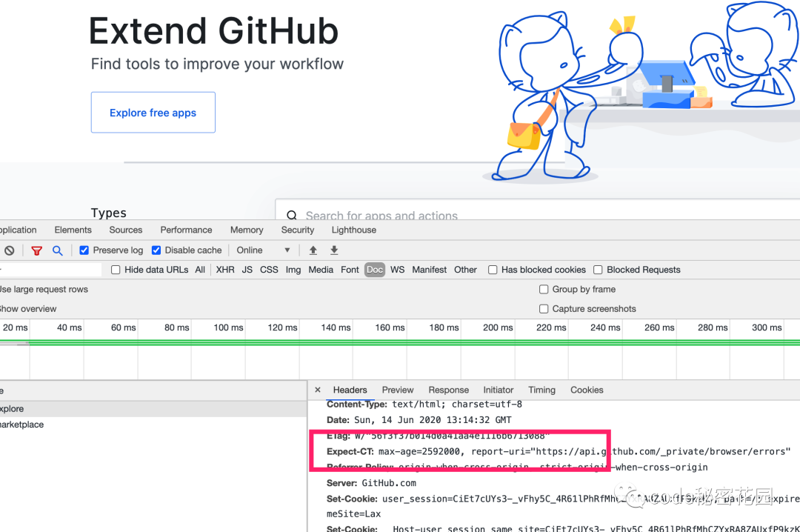Click the search magnifier in marketplace search box
Image resolution: width=800 pixels, height=532 pixels.
tap(292, 216)
